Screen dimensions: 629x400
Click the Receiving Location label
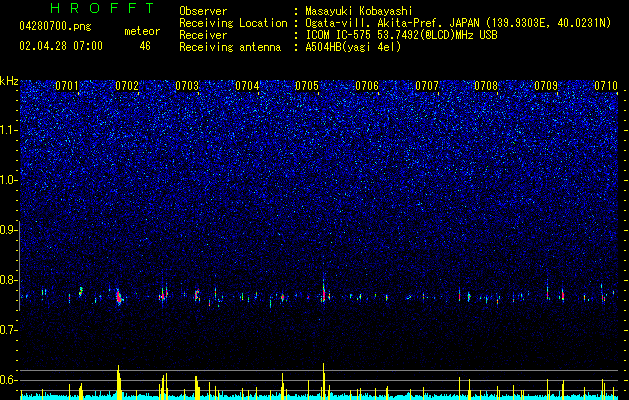click(233, 23)
